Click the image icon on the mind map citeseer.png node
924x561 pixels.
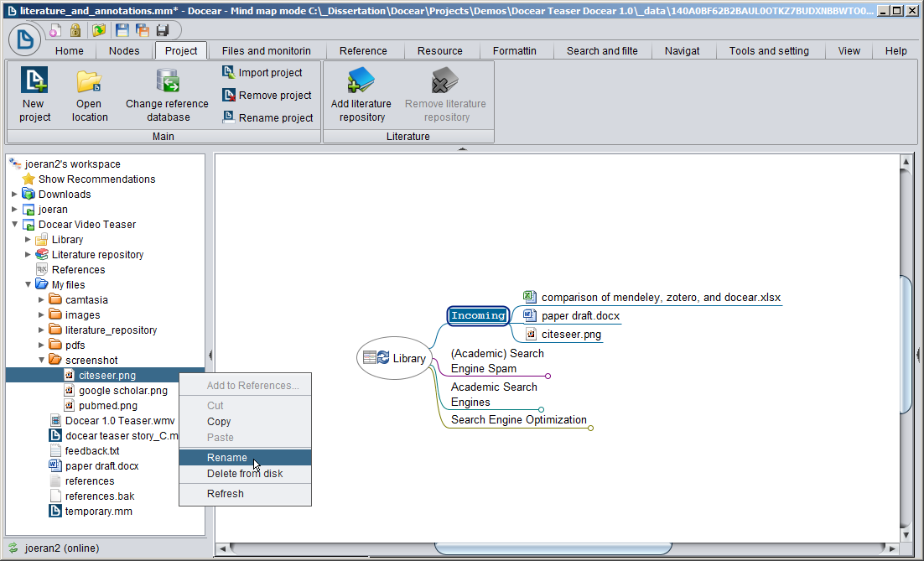[x=531, y=334]
